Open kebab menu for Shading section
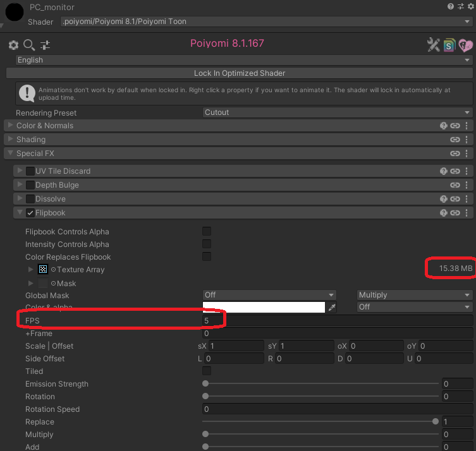Viewport: 476px width, 451px height. pos(467,140)
